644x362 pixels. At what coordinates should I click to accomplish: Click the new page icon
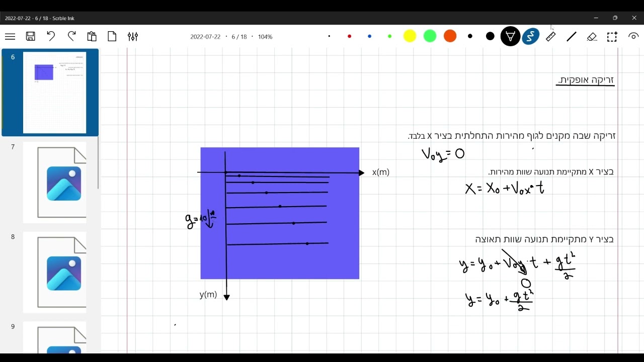(112, 36)
